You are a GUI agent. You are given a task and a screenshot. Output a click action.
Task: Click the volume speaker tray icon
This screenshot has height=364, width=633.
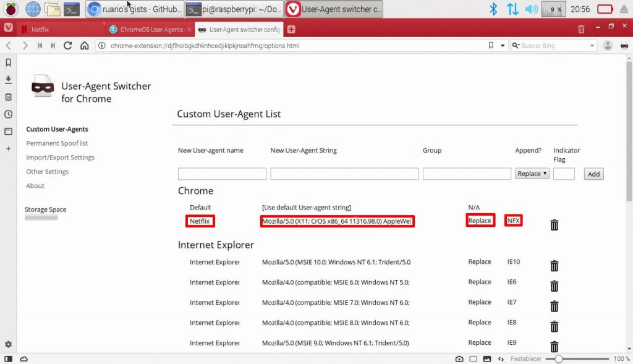coord(531,9)
